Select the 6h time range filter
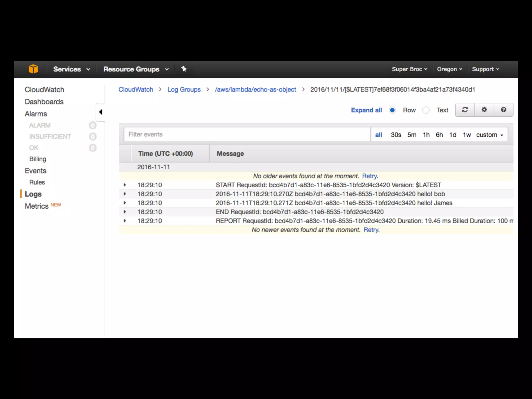Image resolution: width=532 pixels, height=399 pixels. click(x=440, y=135)
